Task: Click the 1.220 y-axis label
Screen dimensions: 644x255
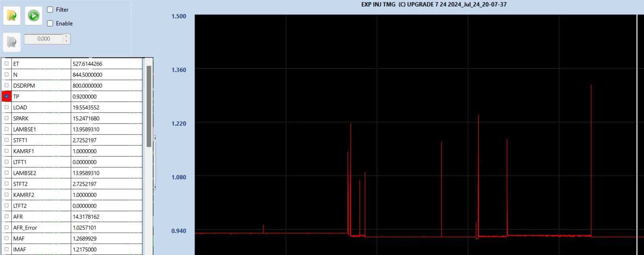Action: point(179,124)
